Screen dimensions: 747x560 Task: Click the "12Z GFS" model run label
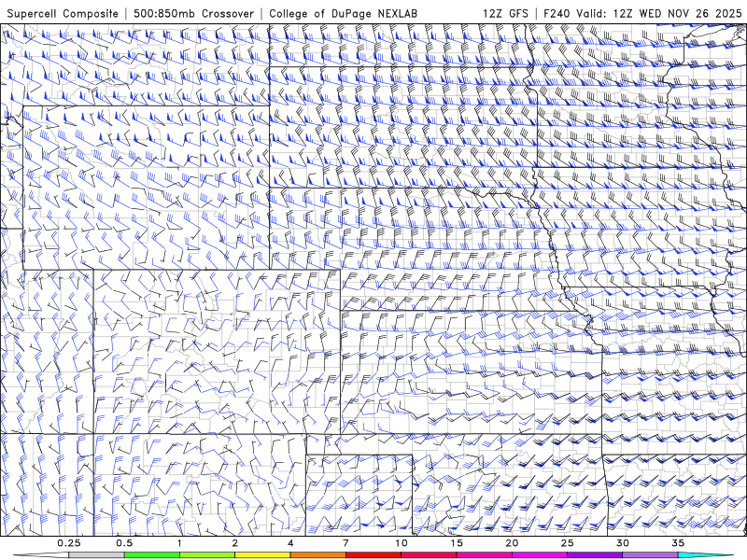click(505, 14)
